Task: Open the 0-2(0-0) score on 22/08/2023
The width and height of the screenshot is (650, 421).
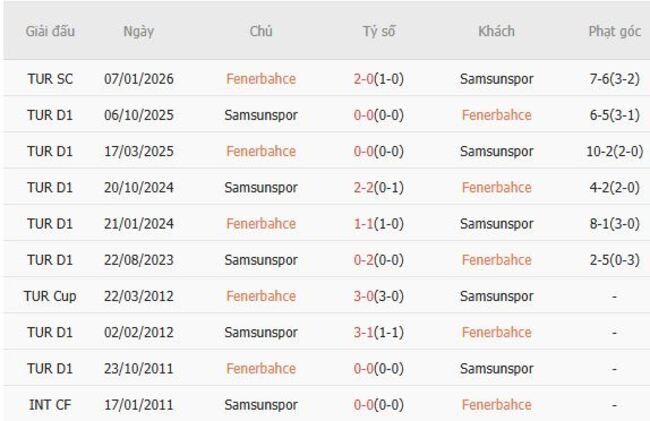Action: coord(378,260)
